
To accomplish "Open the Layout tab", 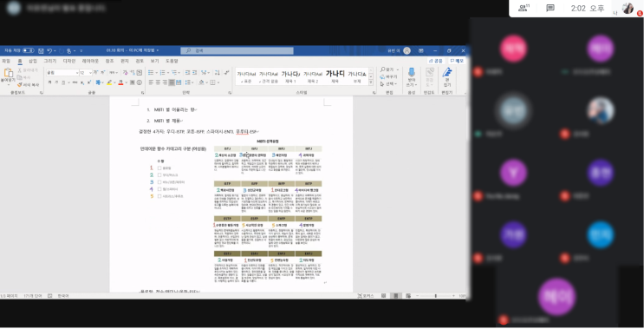I will [90, 61].
